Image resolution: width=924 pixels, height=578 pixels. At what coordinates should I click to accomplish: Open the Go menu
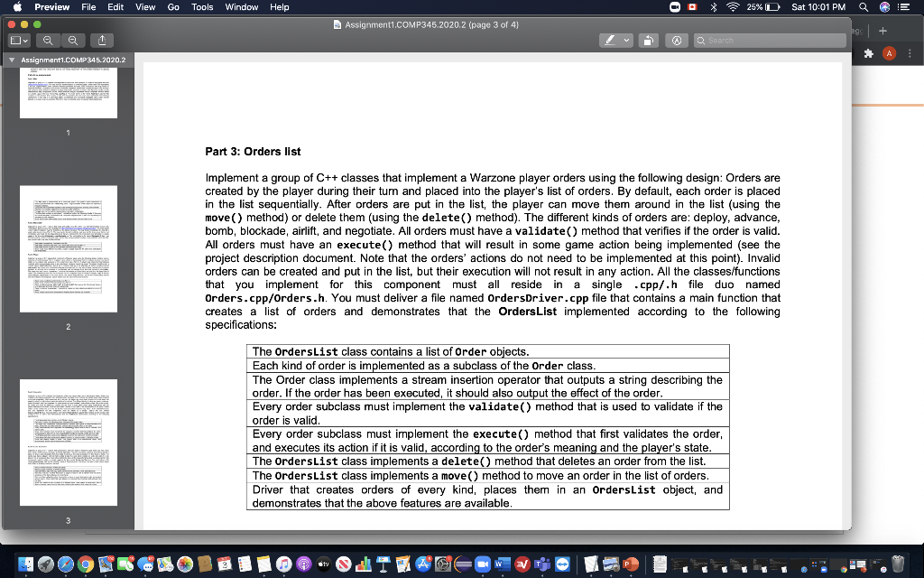(174, 7)
